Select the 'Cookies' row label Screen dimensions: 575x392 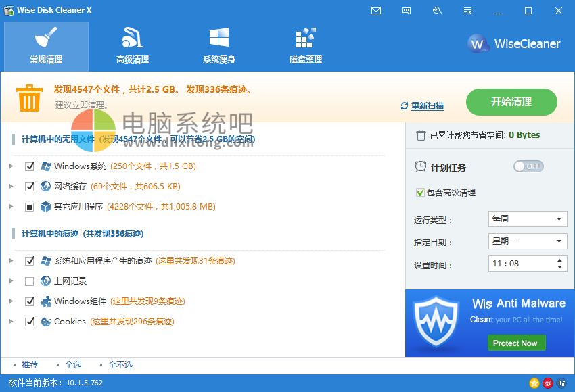pos(70,322)
